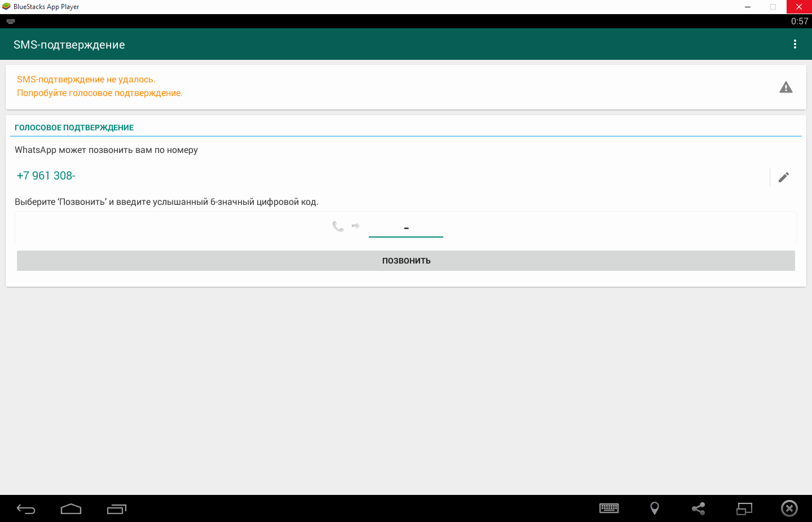Screen dimensions: 812x522
Task: Click the ГОЛОСОВОЕ ПОДТВЕРЖДЕНИЕ header
Action: click(x=74, y=128)
